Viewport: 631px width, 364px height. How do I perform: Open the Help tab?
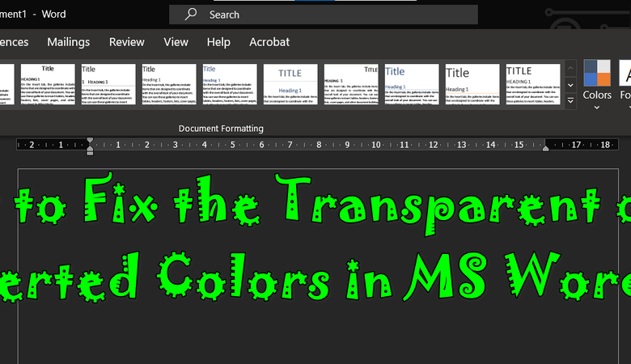point(218,42)
